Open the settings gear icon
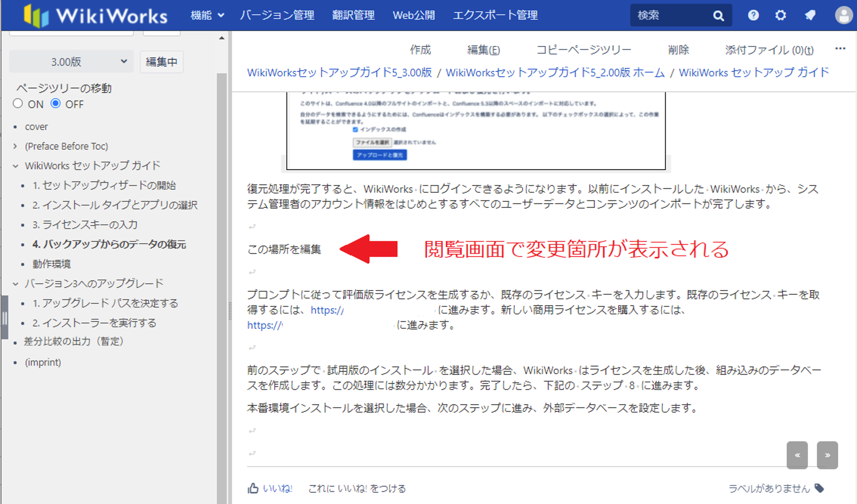The width and height of the screenshot is (857, 504). (x=781, y=15)
